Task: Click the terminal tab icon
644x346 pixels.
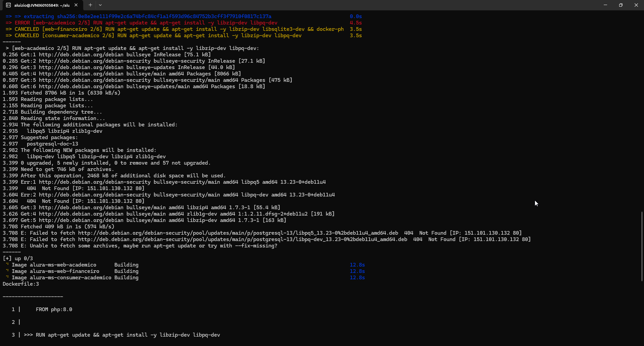Action: click(x=8, y=5)
